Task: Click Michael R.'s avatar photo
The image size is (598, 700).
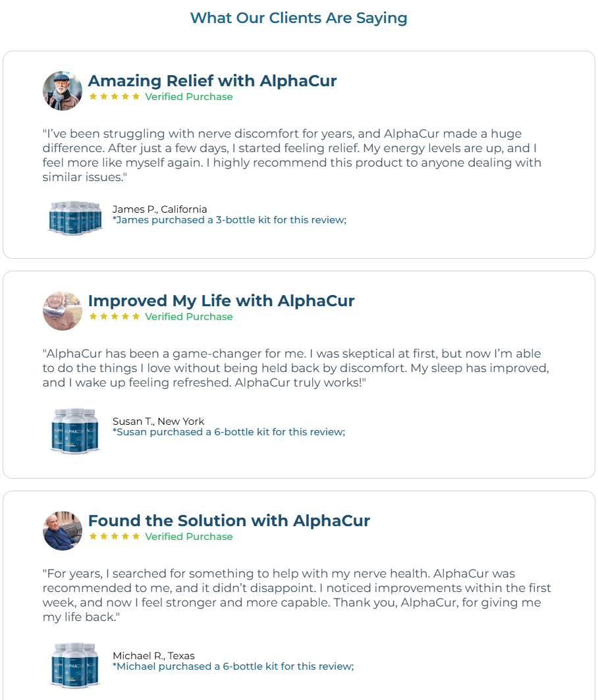Action: (63, 531)
